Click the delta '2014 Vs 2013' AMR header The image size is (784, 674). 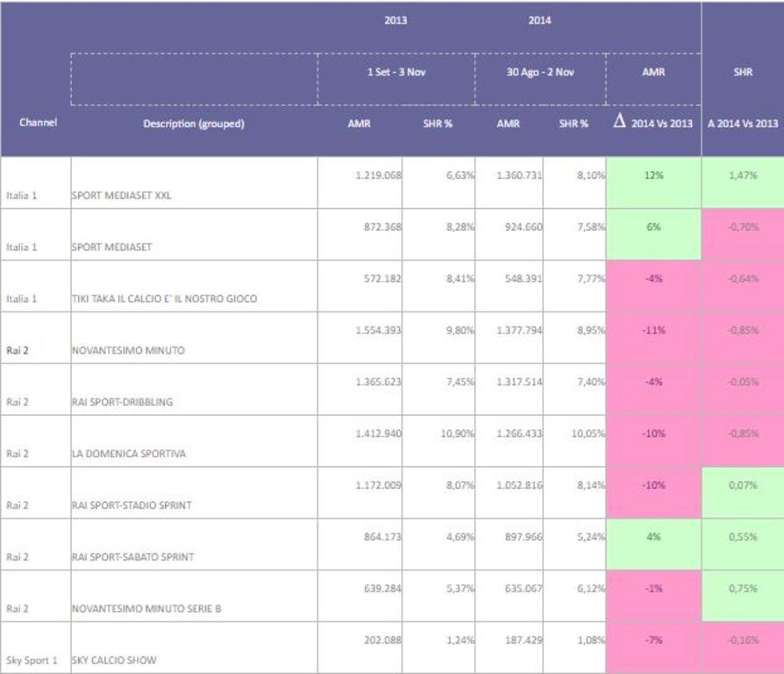pos(653,123)
